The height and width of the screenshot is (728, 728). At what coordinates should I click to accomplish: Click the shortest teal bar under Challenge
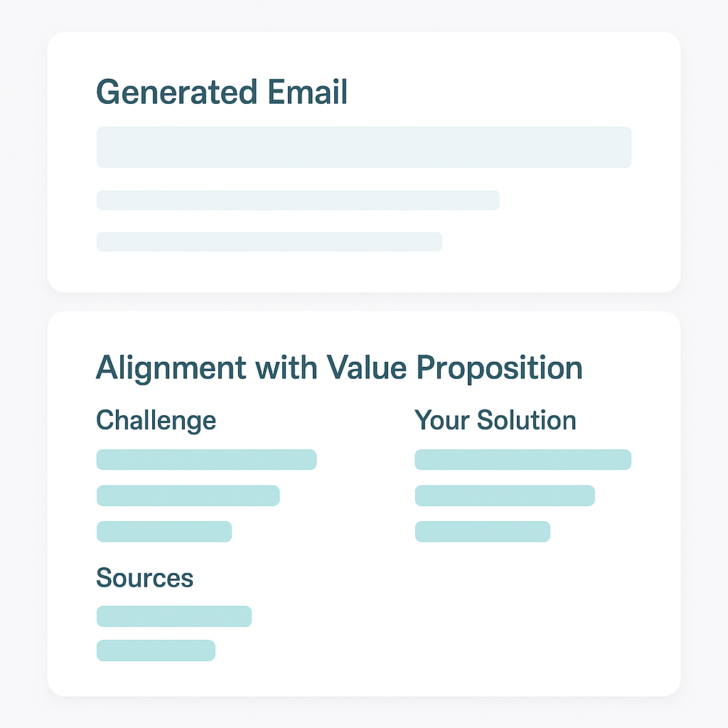point(164,532)
